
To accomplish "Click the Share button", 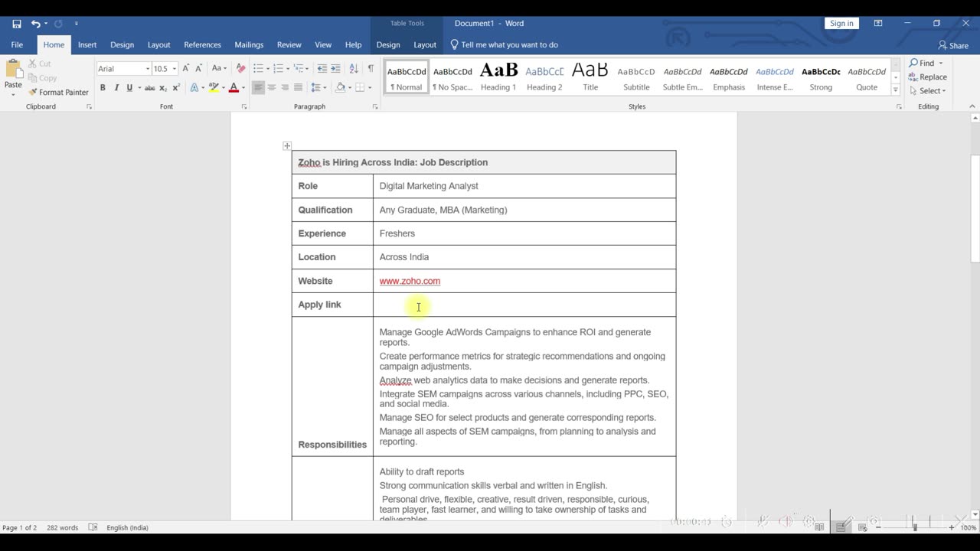I will pyautogui.click(x=953, y=45).
